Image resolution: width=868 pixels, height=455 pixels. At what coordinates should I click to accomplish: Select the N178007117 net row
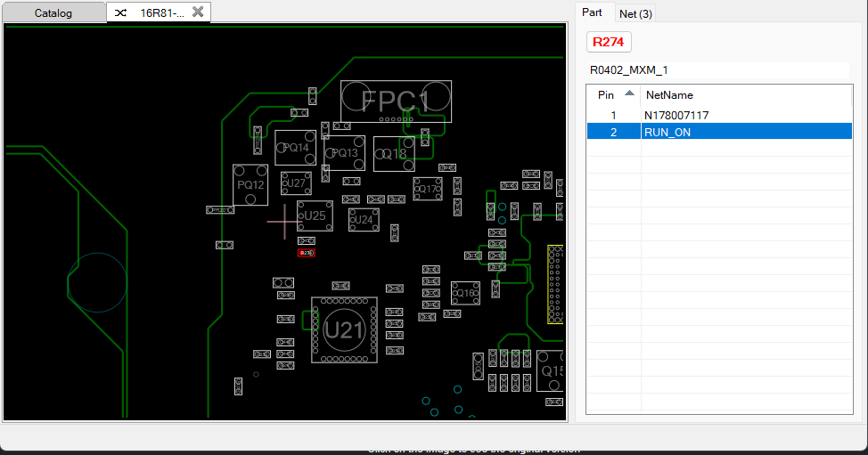pos(676,115)
